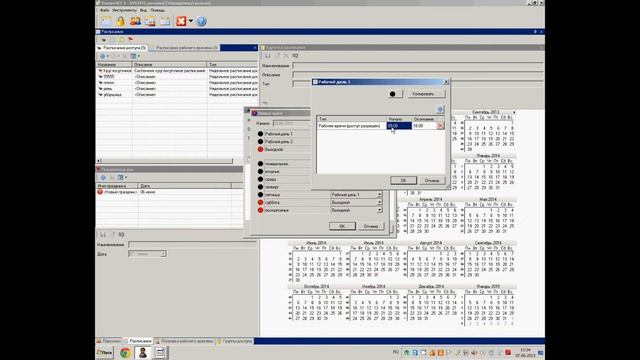
Task: Switch to Персонал bottom tab
Action: click(x=110, y=341)
